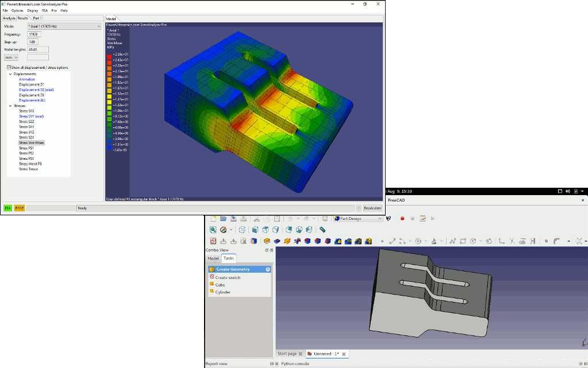Click the Pocket tool icon in Part Design
The width and height of the screenshot is (588, 368).
[276, 241]
